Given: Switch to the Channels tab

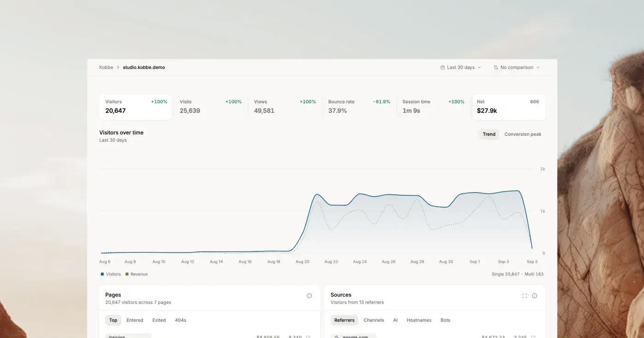Looking at the screenshot, I should pyautogui.click(x=374, y=320).
